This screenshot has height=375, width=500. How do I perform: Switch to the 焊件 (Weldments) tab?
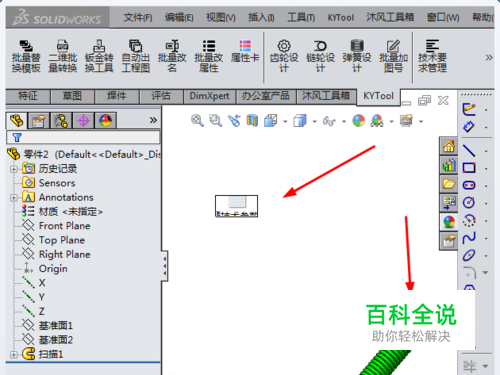(117, 96)
